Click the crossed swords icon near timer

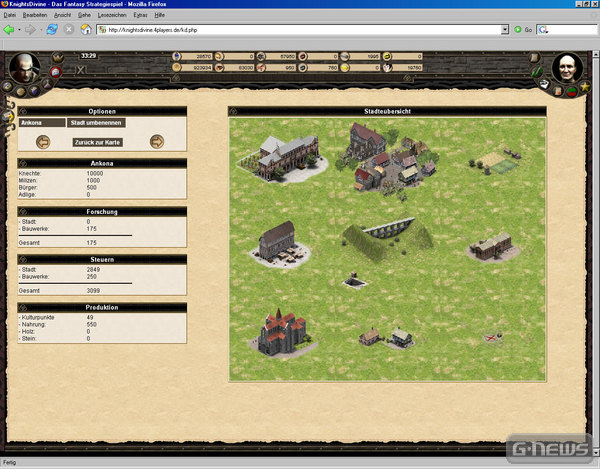coord(80,70)
